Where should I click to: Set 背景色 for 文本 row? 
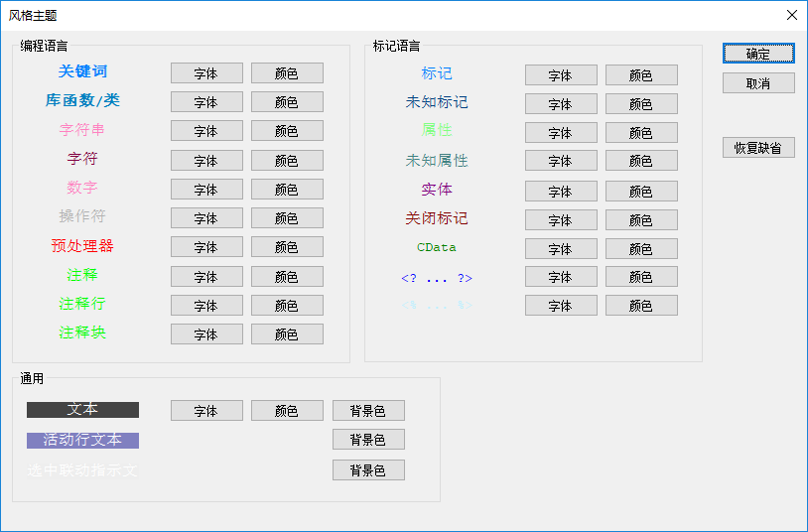(368, 411)
